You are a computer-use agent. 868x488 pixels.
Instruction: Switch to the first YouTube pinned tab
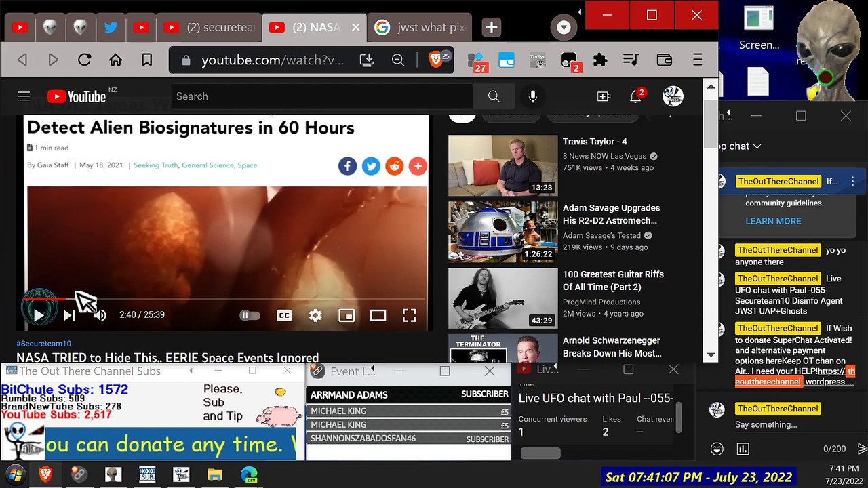coord(20,27)
